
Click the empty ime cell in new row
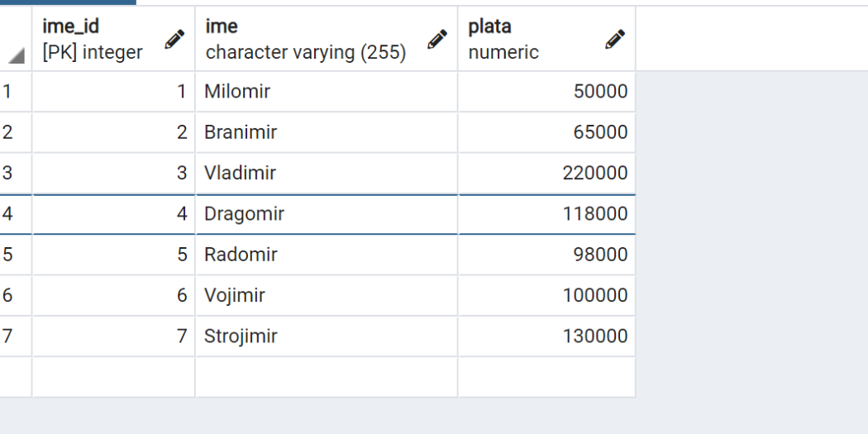click(x=327, y=377)
